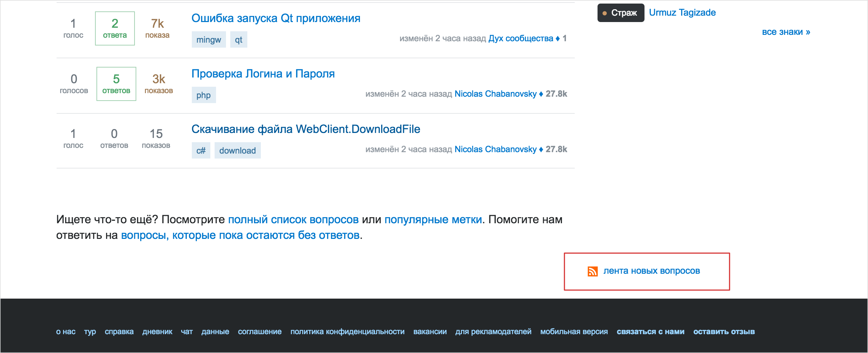Click 'оставить отзыв' in footer
The width and height of the screenshot is (868, 353).
coord(724,332)
